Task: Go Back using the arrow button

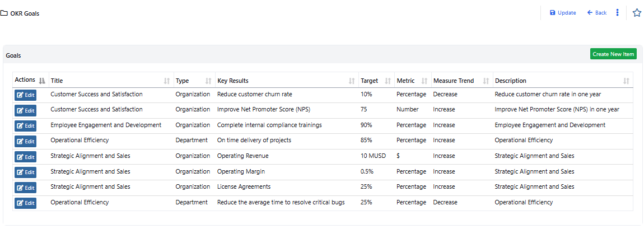Action: 596,13
